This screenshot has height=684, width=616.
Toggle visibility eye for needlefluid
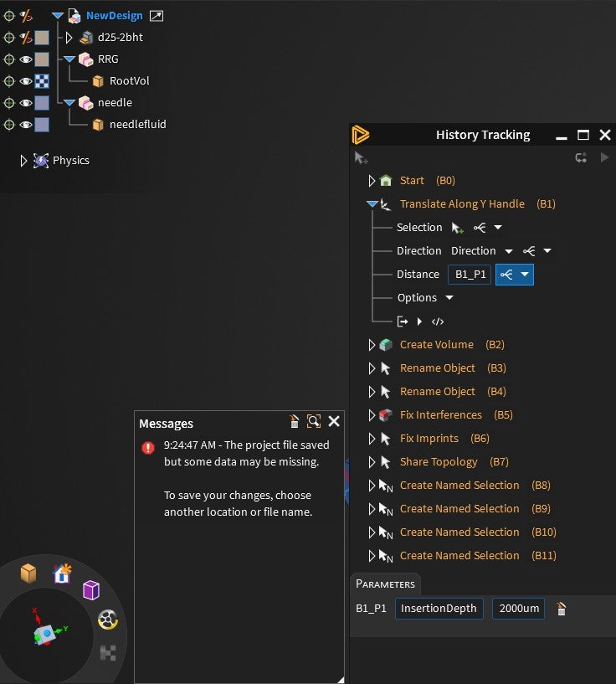coord(26,124)
